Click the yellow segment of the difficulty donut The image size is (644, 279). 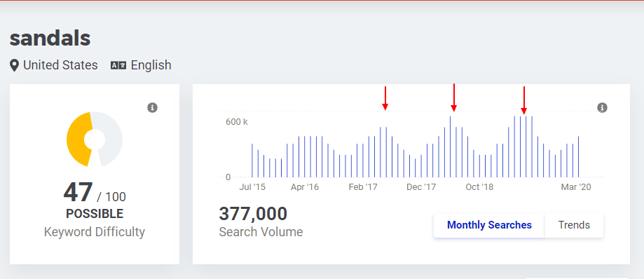pyautogui.click(x=77, y=139)
